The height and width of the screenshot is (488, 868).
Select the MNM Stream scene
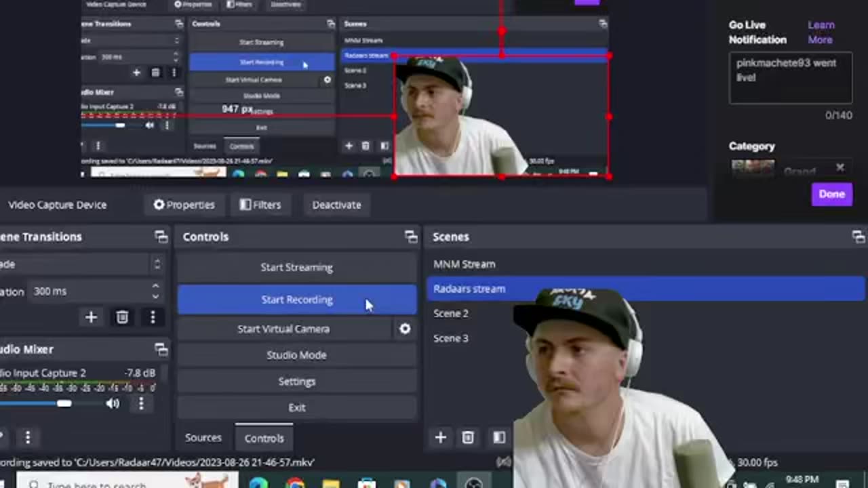tap(465, 264)
